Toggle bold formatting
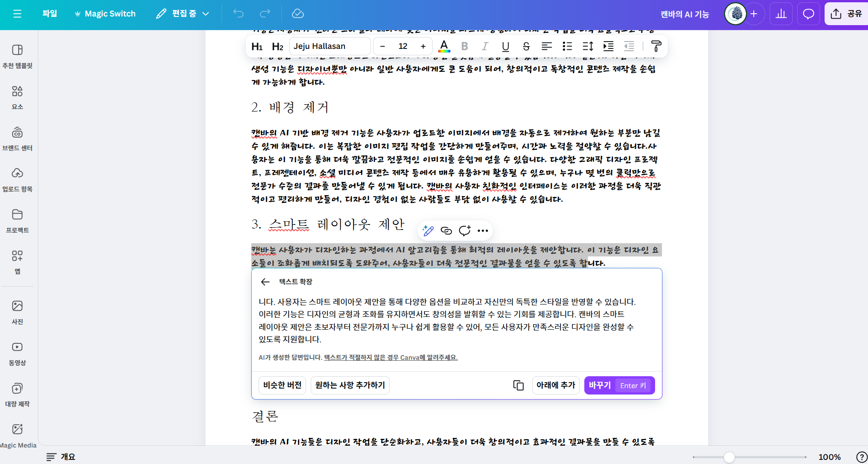Image resolution: width=868 pixels, height=464 pixels. click(x=465, y=46)
